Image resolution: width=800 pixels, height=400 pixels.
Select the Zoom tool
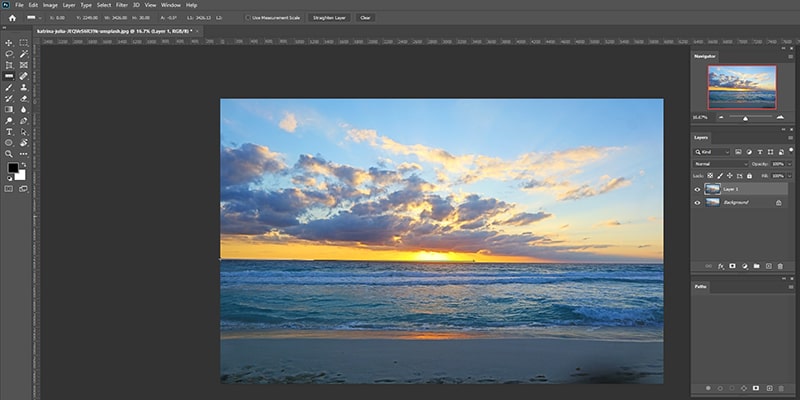(9, 154)
